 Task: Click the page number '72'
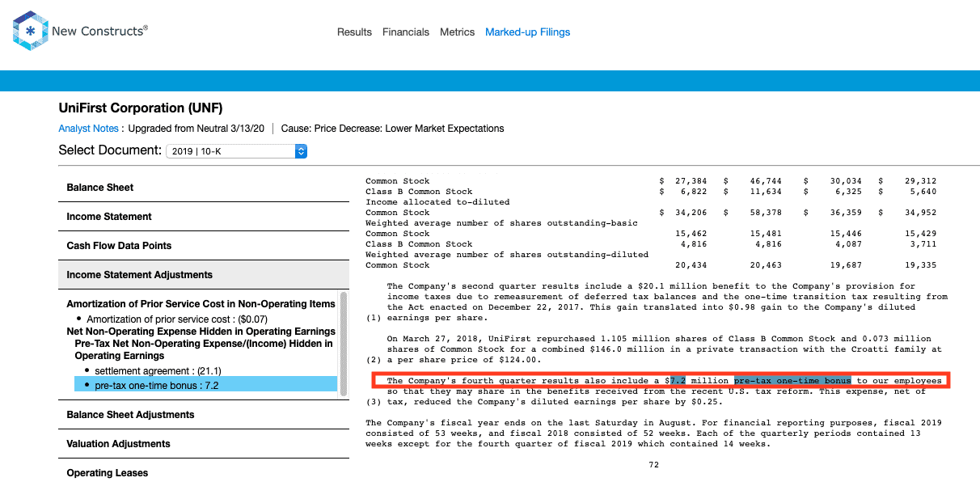point(654,465)
